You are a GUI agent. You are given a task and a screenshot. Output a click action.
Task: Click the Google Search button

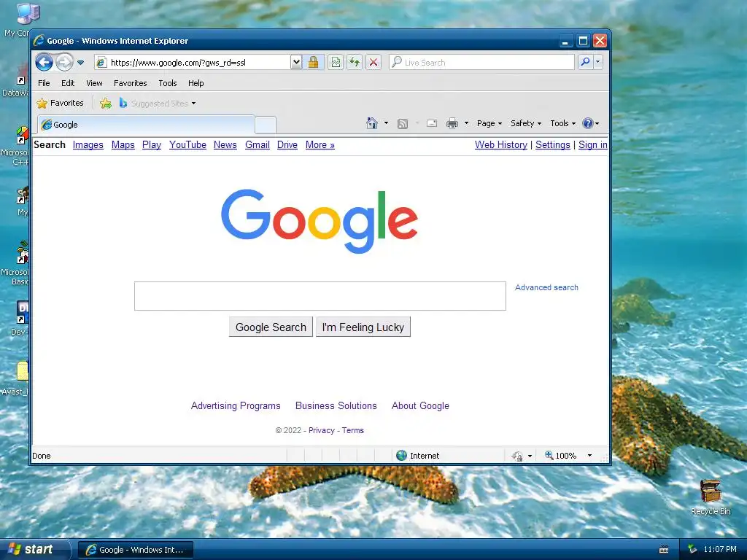click(x=271, y=327)
